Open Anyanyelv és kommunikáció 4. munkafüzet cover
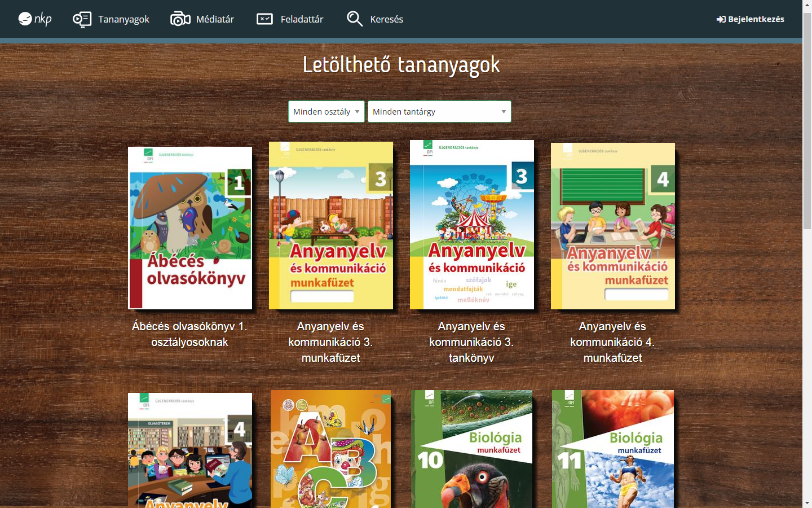 613,226
